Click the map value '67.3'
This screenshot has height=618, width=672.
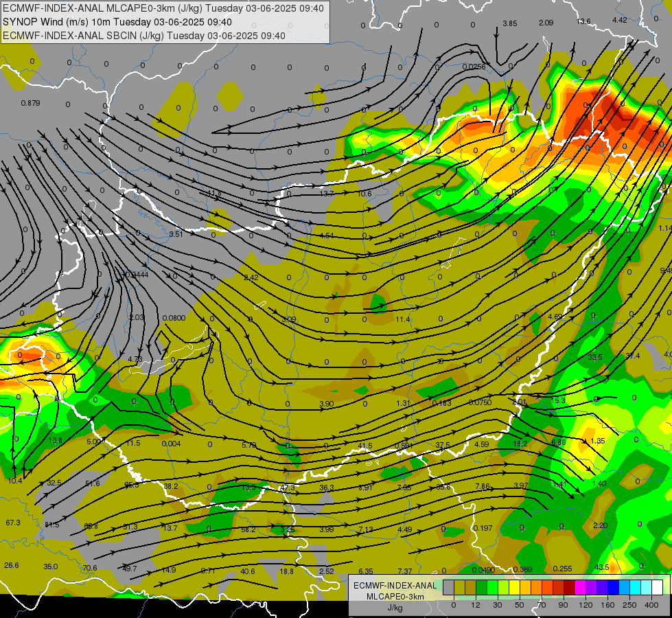tap(13, 523)
